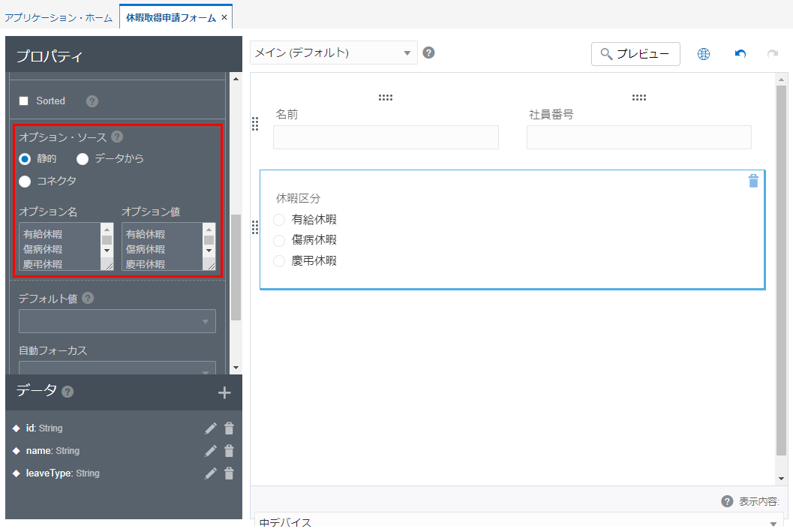Screen dimensions: 793x532
Task: Open the 中デバイス device size dropdown
Action: [x=516, y=522]
